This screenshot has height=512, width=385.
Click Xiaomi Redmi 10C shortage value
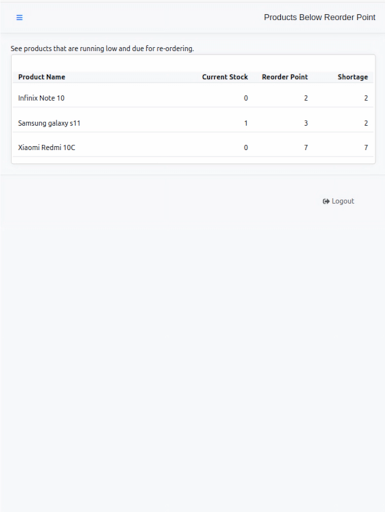(366, 147)
